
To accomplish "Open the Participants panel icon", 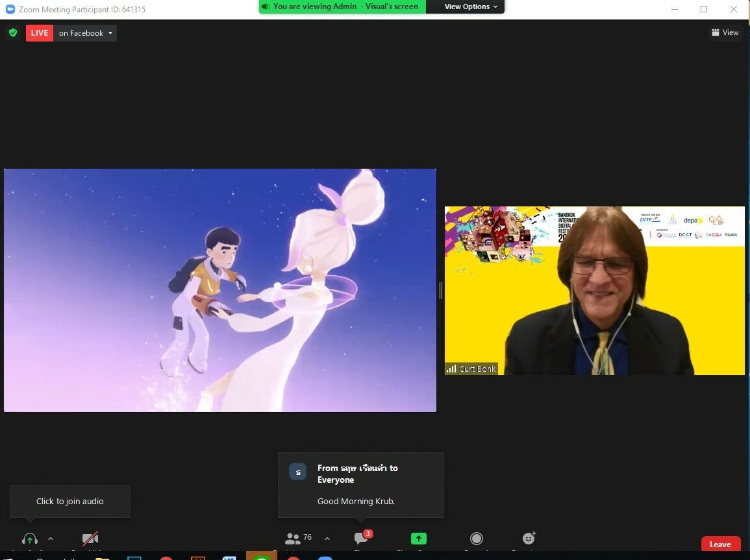I will (x=292, y=539).
